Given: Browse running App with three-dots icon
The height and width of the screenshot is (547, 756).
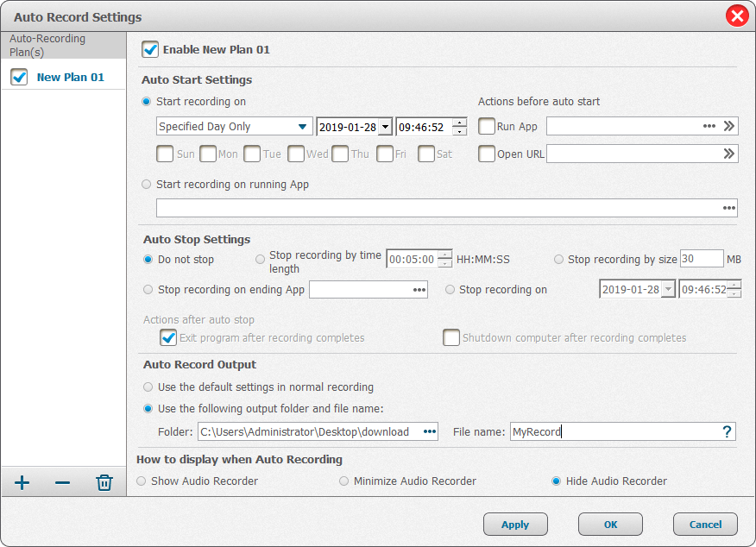Looking at the screenshot, I should click(x=729, y=208).
